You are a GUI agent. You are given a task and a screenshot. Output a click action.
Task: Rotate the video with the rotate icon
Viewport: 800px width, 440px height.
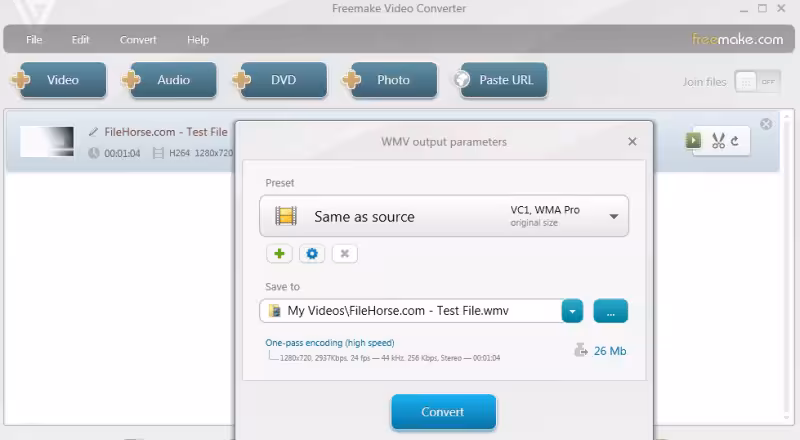pyautogui.click(x=735, y=141)
